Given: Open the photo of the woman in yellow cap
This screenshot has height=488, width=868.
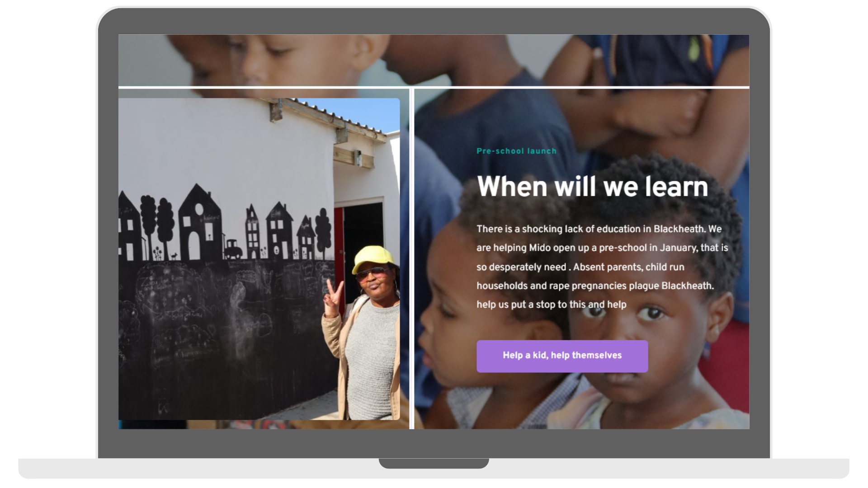Looking at the screenshot, I should tap(259, 259).
